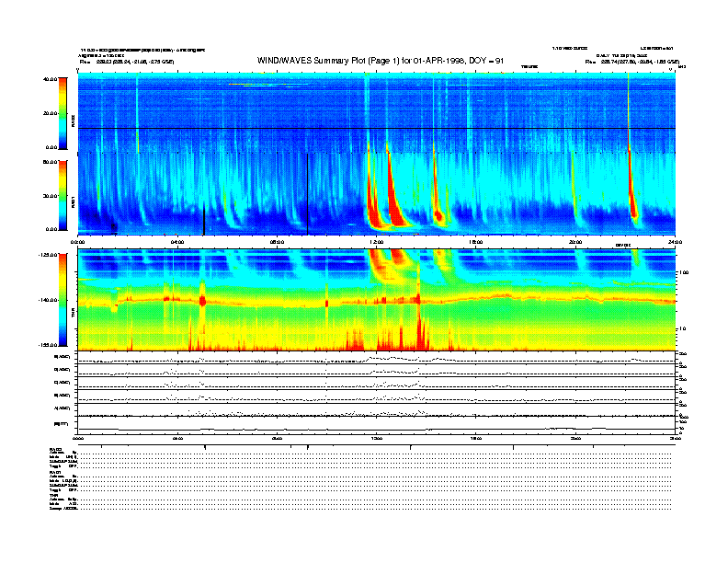Click the 12:00 tick label under RAD1 spectrogram
The width and height of the screenshot is (728, 563).
(377, 242)
